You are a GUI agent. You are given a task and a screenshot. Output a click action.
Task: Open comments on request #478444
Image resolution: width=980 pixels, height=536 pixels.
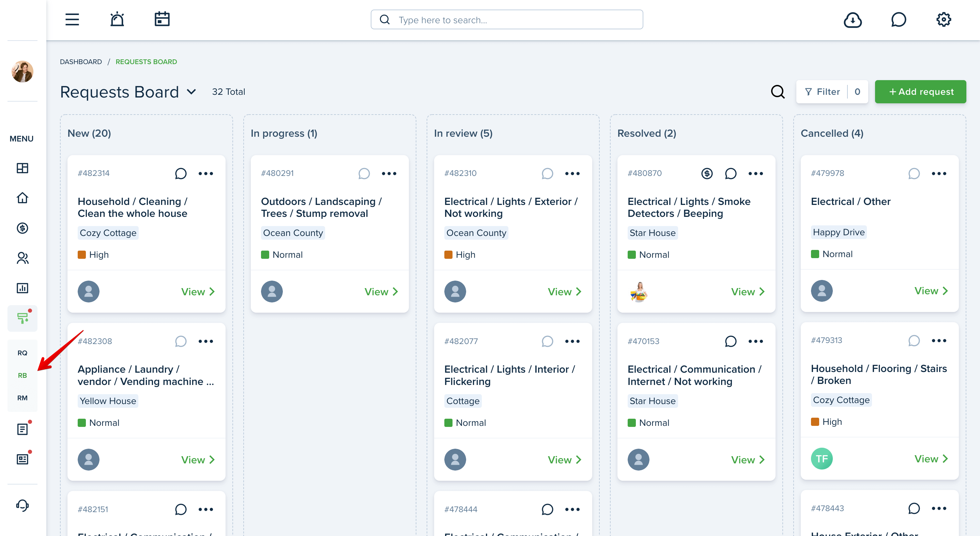point(547,509)
